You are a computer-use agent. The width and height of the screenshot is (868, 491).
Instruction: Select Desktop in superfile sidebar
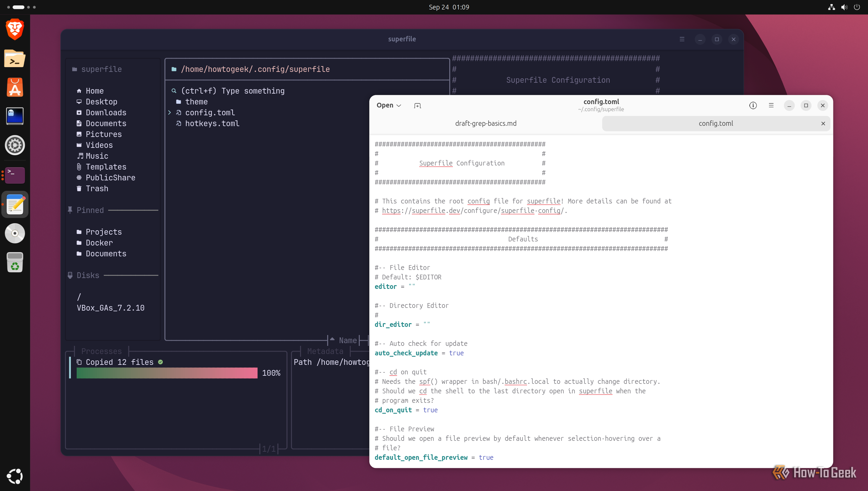point(97,102)
